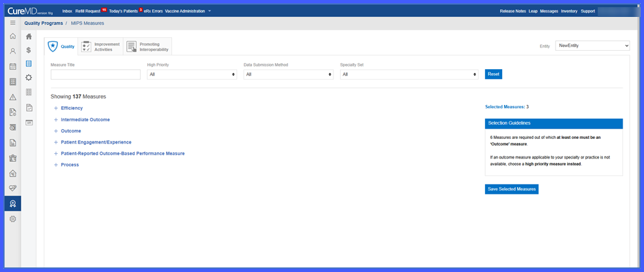The height and width of the screenshot is (272, 644).
Task: Switch to the Improvement Activities tab
Action: pyautogui.click(x=101, y=46)
